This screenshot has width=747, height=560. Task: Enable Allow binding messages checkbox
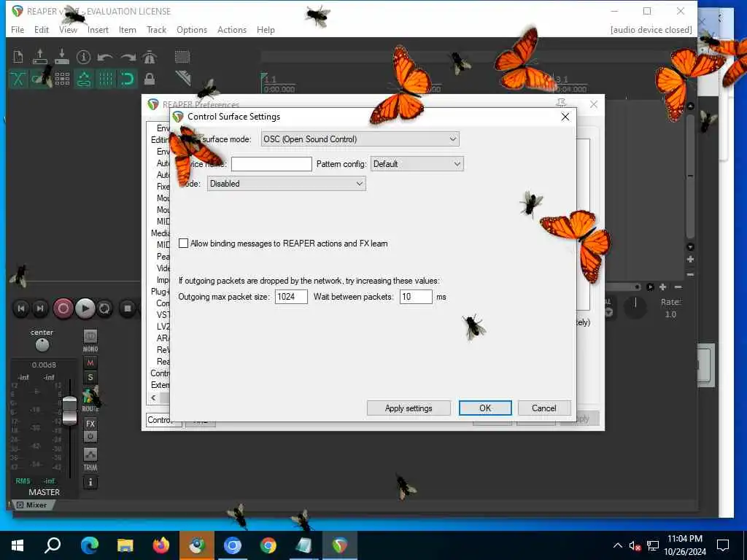click(183, 244)
